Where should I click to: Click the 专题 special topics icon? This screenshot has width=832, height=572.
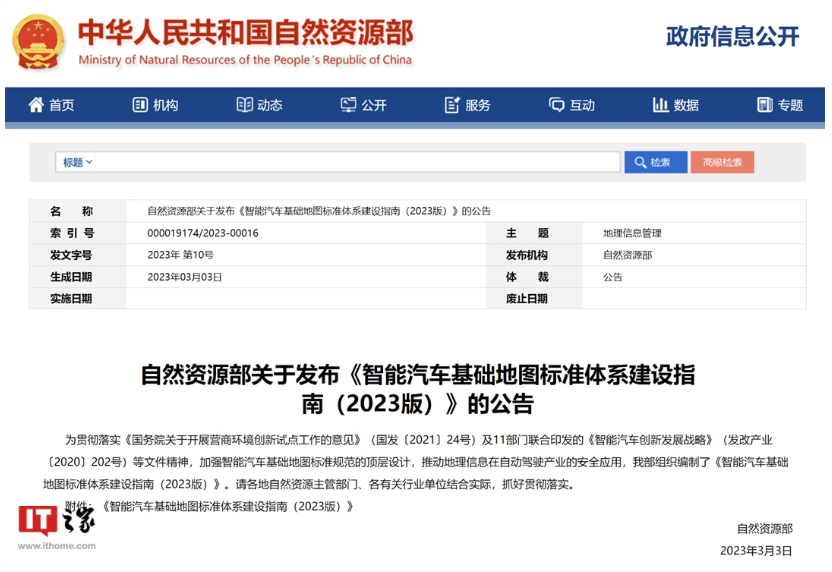[x=765, y=105]
